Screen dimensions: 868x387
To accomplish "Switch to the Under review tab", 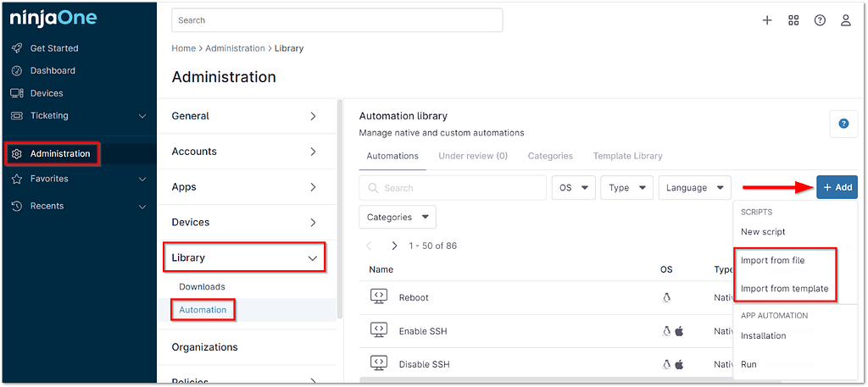I will click(473, 156).
